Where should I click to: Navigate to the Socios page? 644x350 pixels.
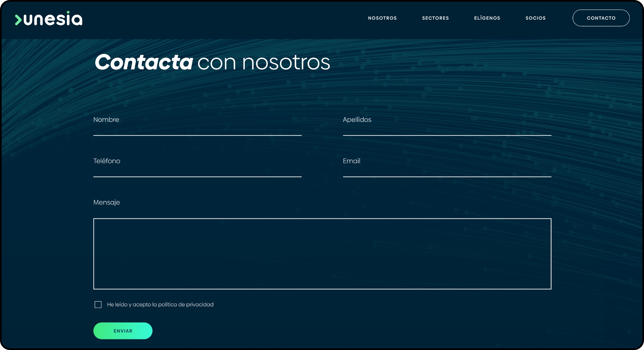[535, 18]
